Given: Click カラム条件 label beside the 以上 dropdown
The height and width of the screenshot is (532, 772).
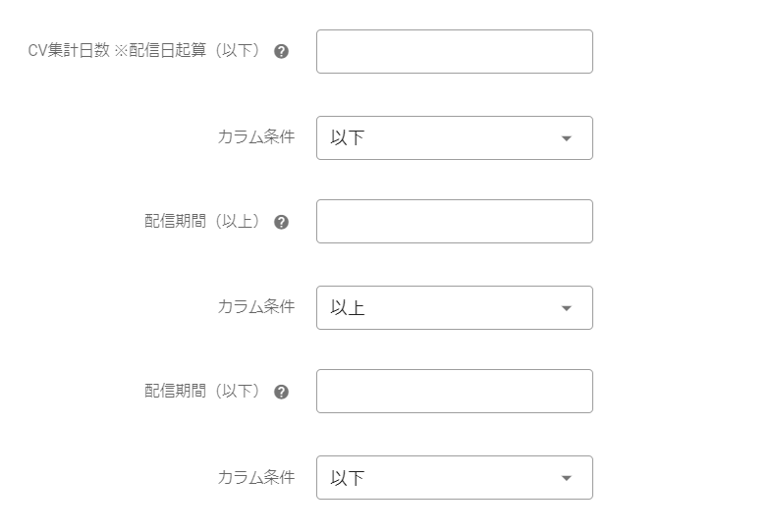Looking at the screenshot, I should click(255, 307).
